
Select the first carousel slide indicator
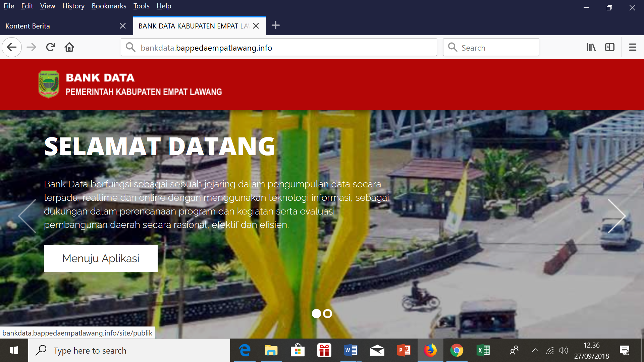(x=316, y=313)
